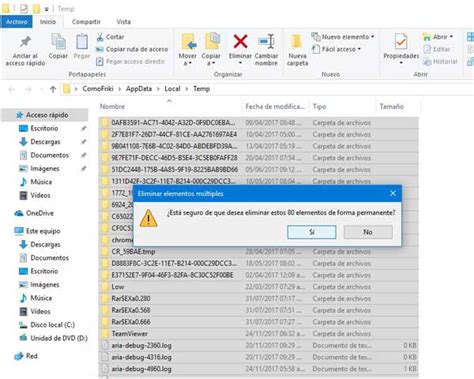Switch to the Inicio tab
Viewport: 474px width, 379px height.
click(48, 22)
